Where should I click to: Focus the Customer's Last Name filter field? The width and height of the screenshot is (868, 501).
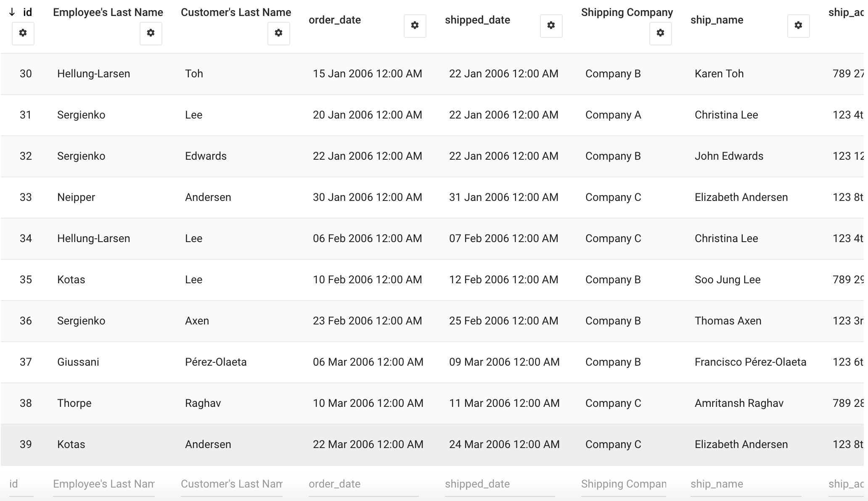coord(232,484)
